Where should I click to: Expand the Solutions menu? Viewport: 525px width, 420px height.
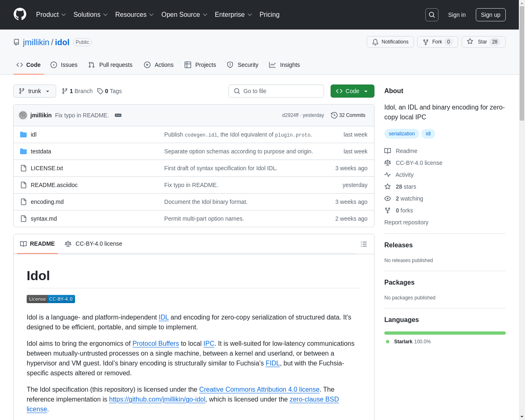click(x=91, y=15)
